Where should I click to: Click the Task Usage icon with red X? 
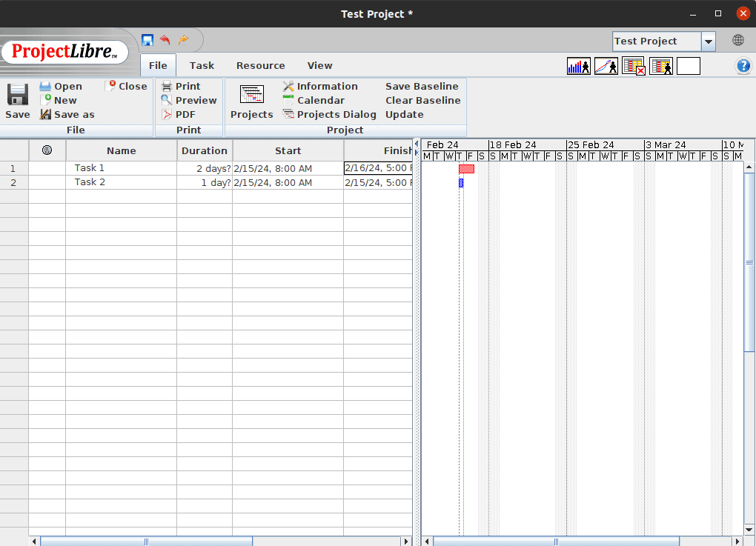[x=634, y=66]
